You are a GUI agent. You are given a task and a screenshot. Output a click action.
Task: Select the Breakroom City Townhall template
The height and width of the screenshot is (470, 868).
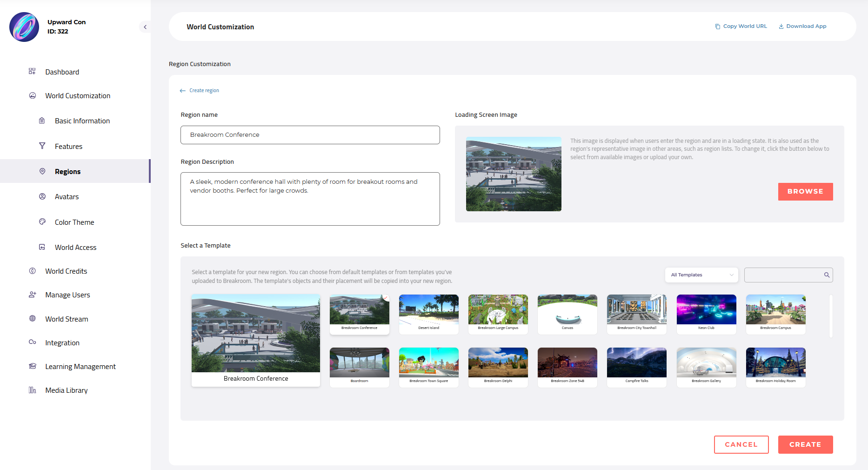(x=637, y=314)
